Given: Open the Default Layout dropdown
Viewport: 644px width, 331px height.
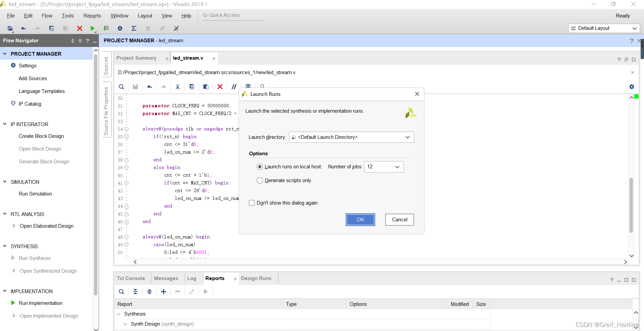Looking at the screenshot, I should click(604, 28).
